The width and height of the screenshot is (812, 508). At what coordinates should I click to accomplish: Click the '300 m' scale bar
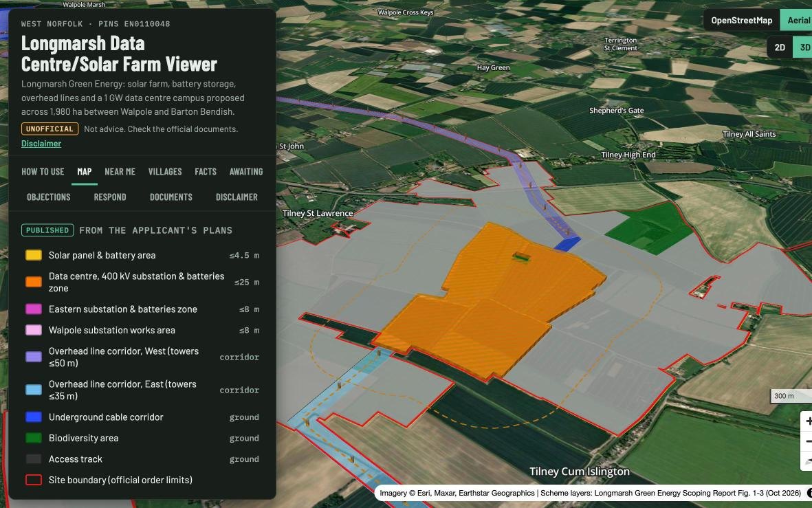[x=791, y=396]
